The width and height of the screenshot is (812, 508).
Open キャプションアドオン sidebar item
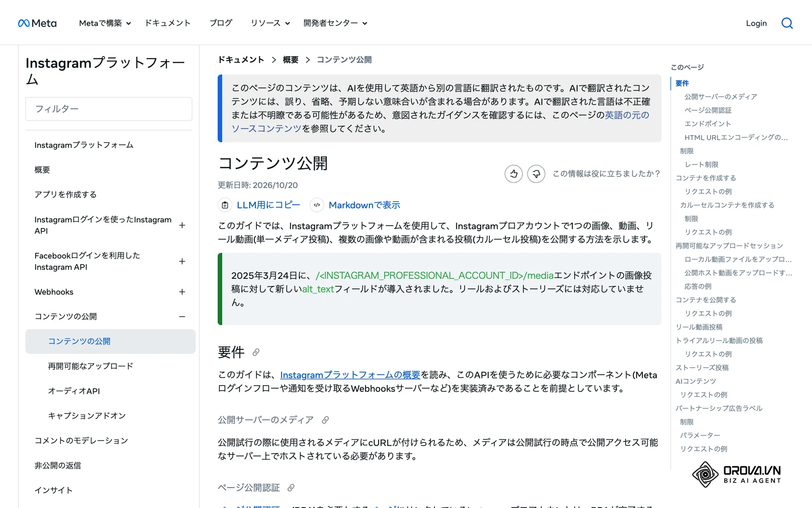(87, 416)
